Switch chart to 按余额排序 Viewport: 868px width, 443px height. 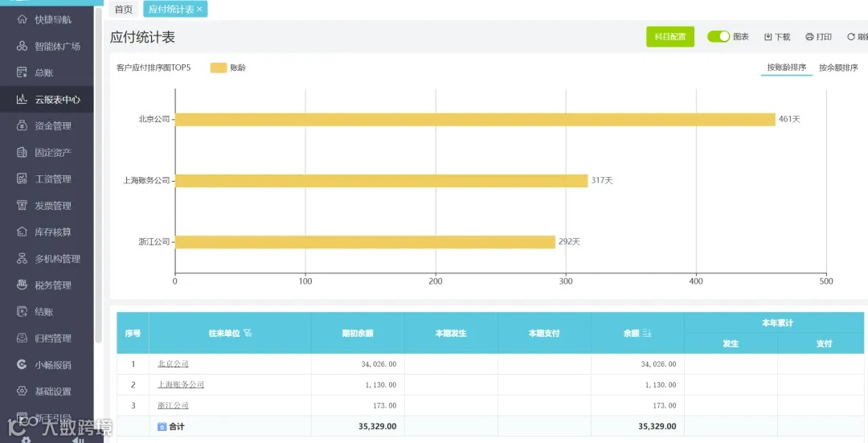(838, 68)
